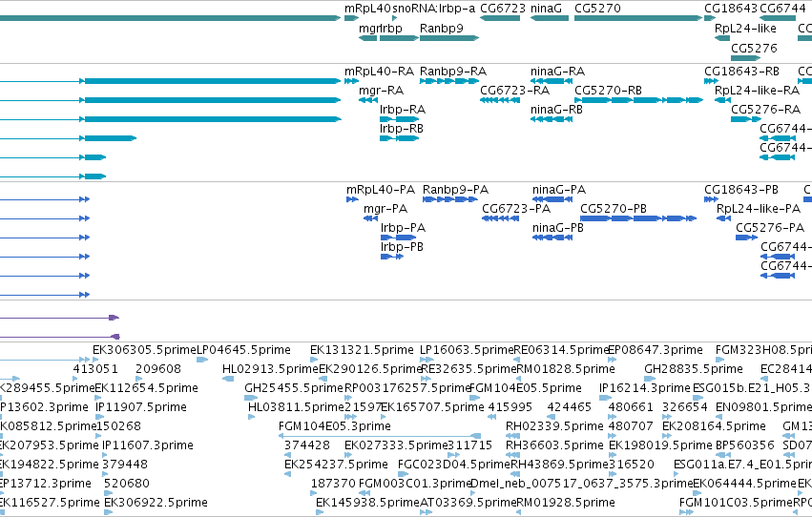The height and width of the screenshot is (517, 812).
Task: Select EST label GH25455.5prime
Action: tap(294, 388)
